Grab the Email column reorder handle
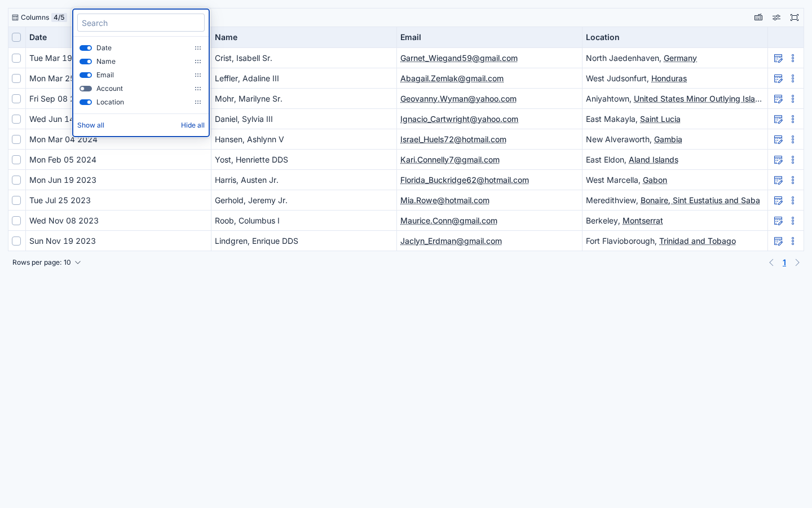The image size is (812, 508). (198, 75)
